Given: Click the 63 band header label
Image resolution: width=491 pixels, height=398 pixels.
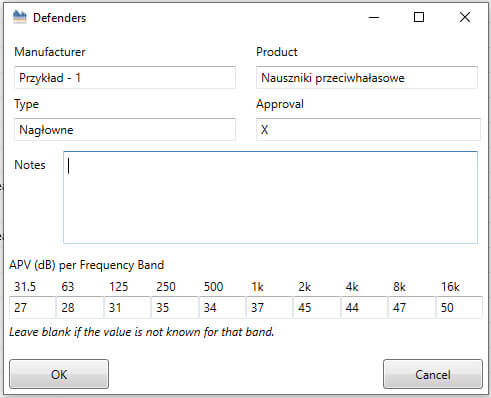Looking at the screenshot, I should click(x=68, y=287).
